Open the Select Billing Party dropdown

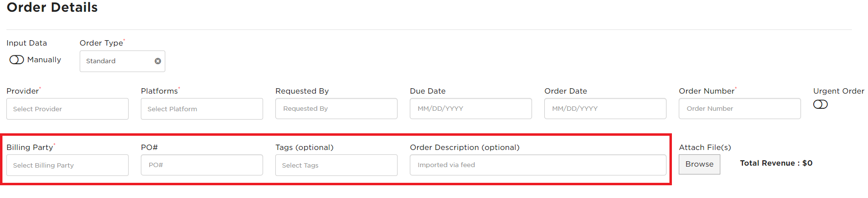click(x=67, y=165)
